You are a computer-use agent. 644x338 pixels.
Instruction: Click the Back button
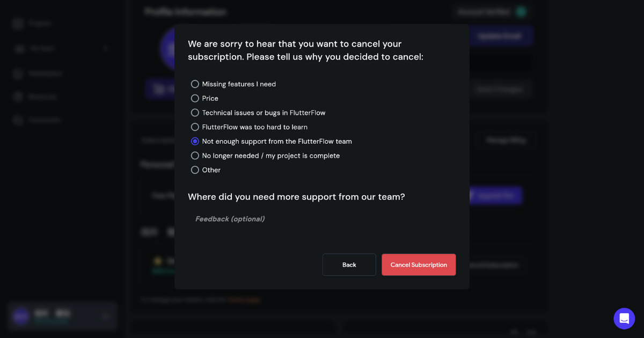click(x=349, y=265)
